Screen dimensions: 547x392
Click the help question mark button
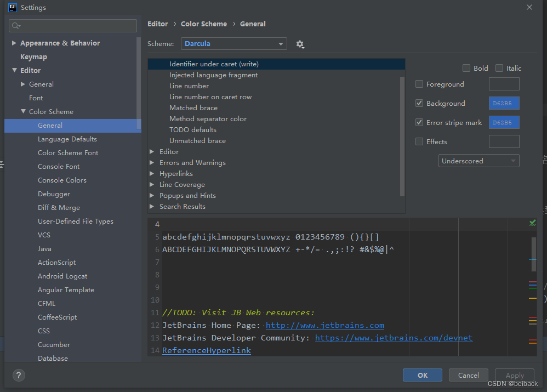[x=19, y=375]
